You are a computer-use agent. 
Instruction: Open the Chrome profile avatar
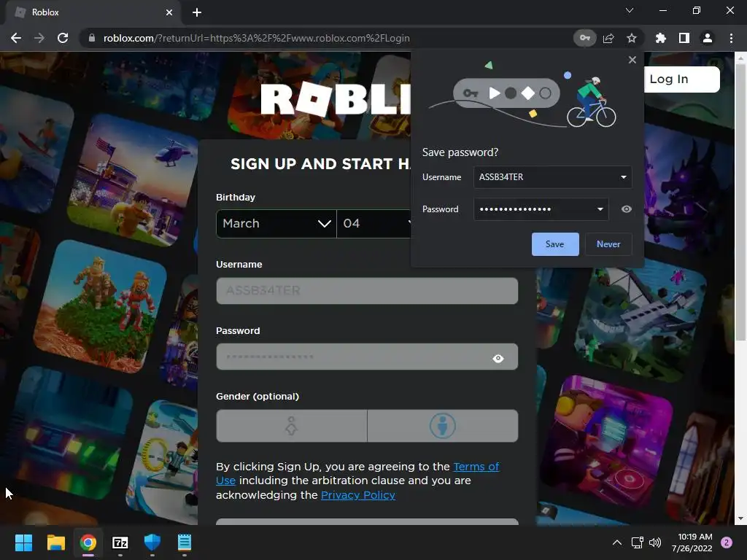pos(708,38)
